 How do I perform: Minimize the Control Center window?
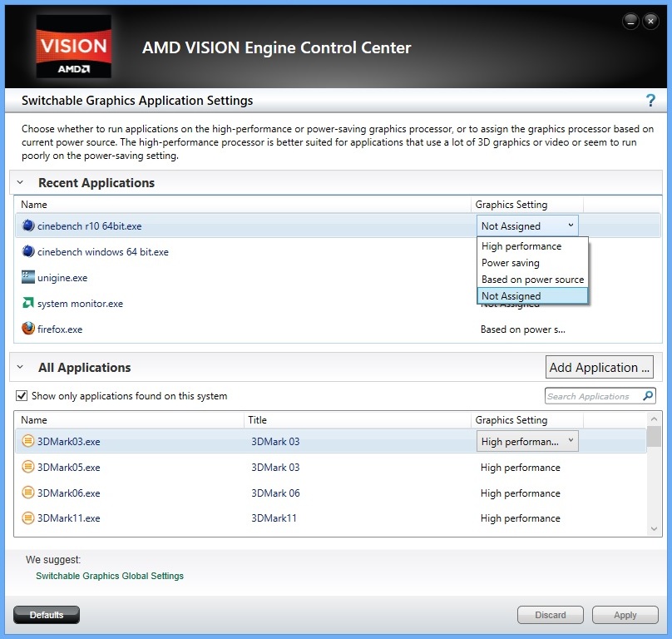(630, 21)
